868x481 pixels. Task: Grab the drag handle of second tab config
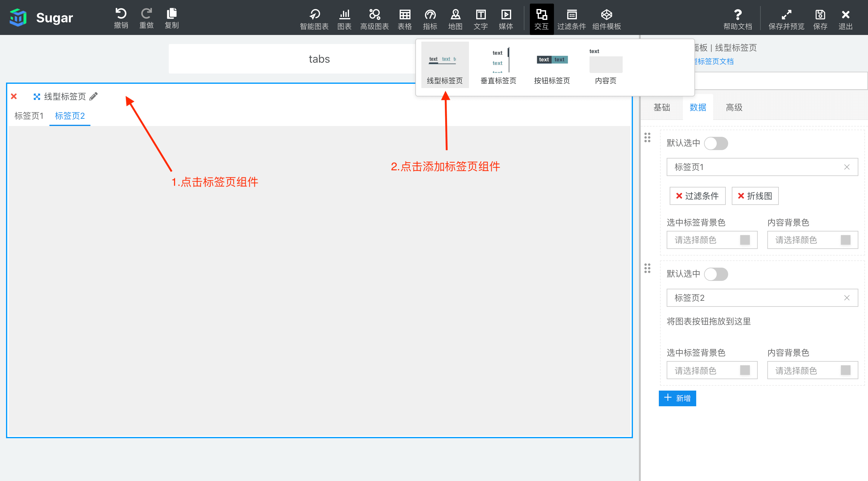click(647, 268)
